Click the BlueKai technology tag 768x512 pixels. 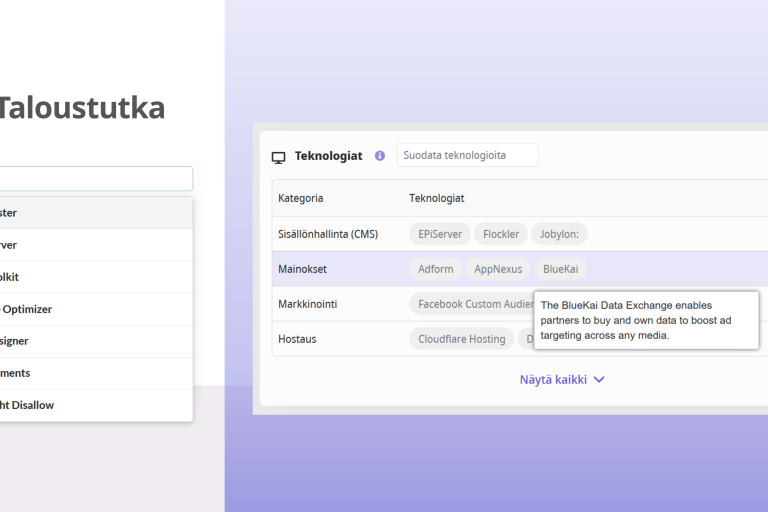[560, 269]
